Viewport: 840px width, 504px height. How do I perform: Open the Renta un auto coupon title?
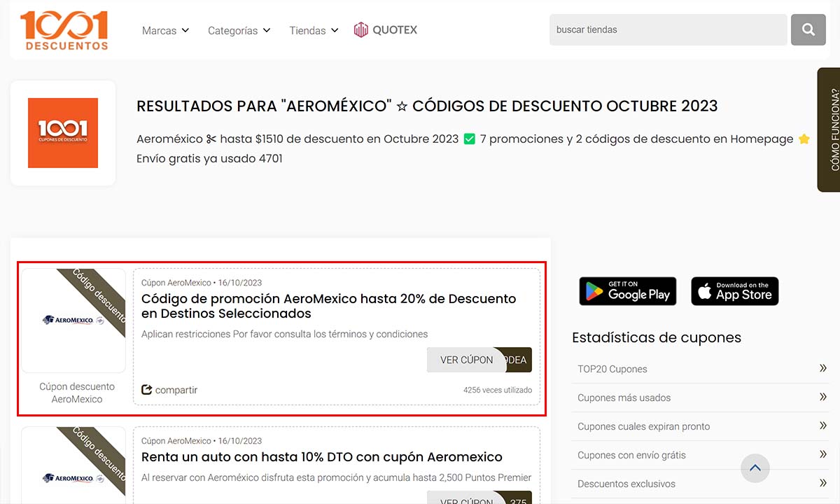point(321,457)
